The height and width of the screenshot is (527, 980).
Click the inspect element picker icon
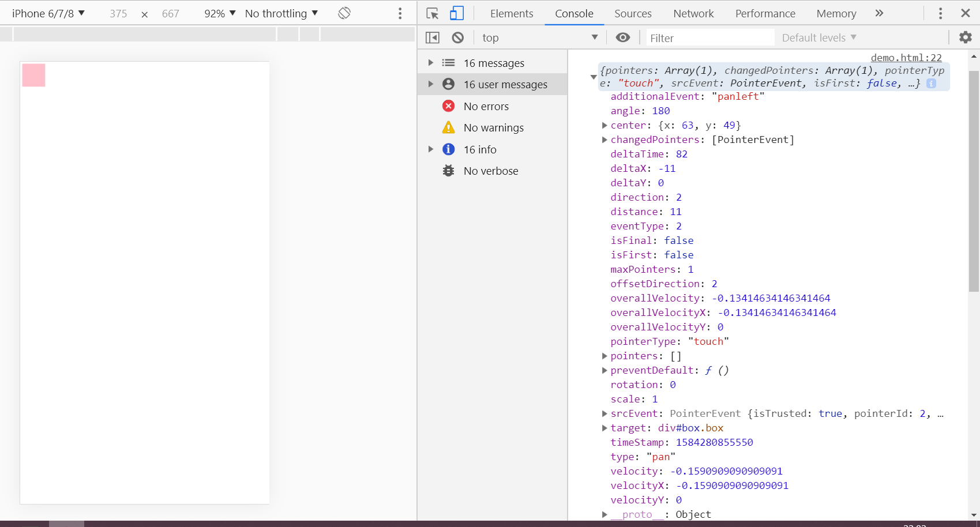pyautogui.click(x=432, y=13)
